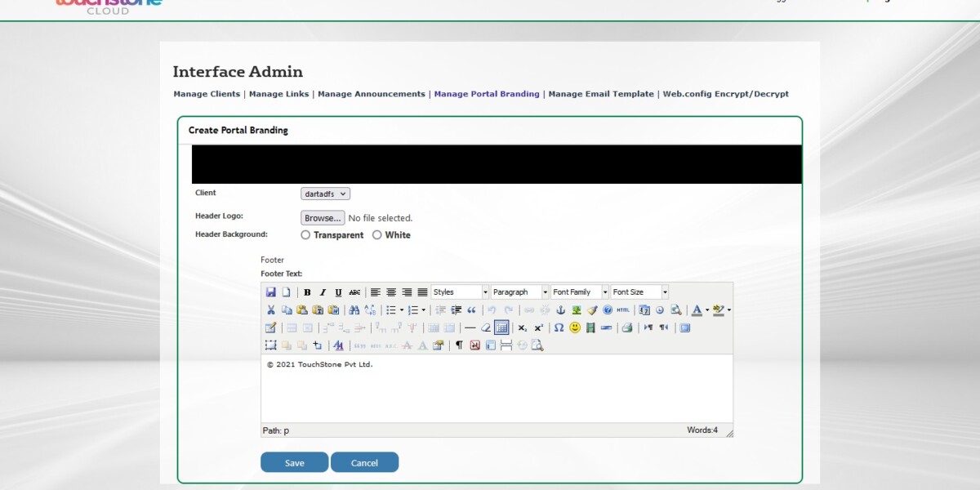Select the White header background option
The width and height of the screenshot is (980, 490).
coord(377,235)
